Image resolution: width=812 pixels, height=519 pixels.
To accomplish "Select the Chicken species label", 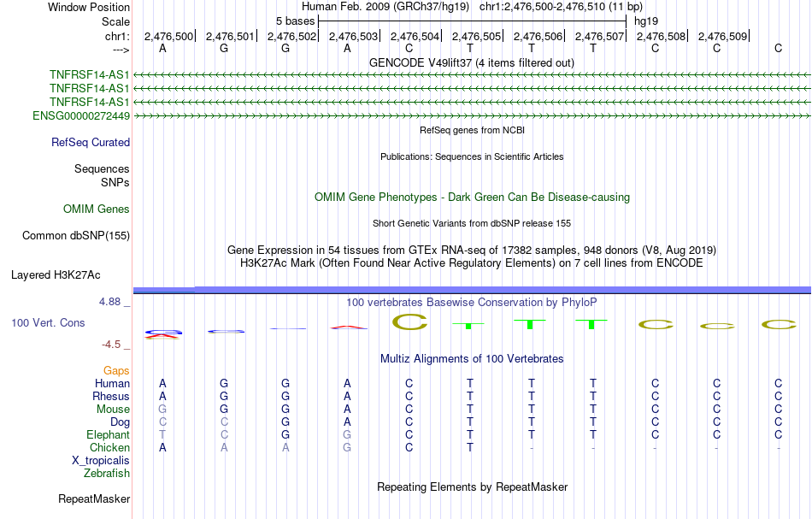I will click(x=109, y=447).
